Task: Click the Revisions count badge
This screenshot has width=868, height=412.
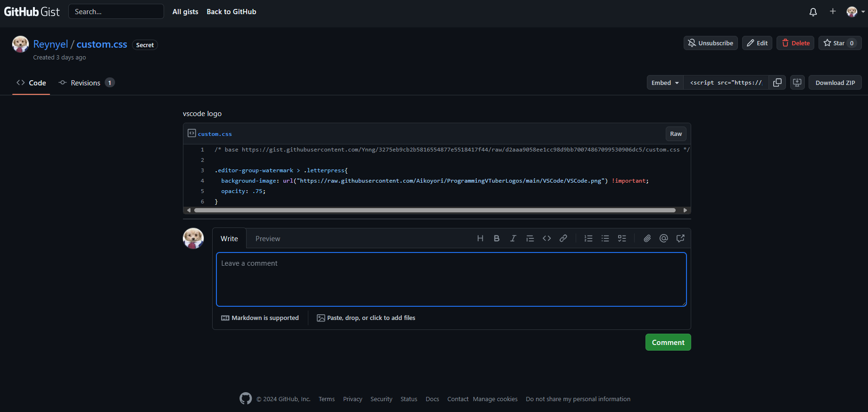Action: pos(110,83)
